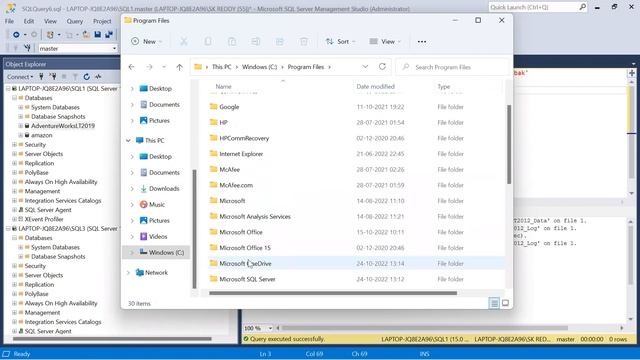Open the See more ellipsis menu
The image size is (640, 360).
(x=422, y=42)
